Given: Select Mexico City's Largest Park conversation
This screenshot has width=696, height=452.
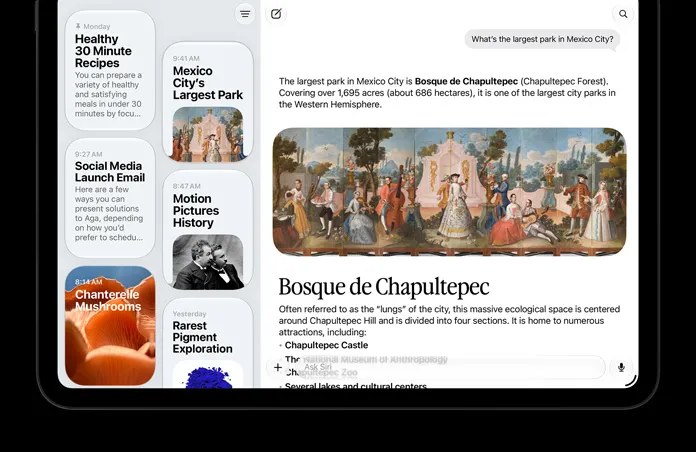Looking at the screenshot, I should (208, 102).
